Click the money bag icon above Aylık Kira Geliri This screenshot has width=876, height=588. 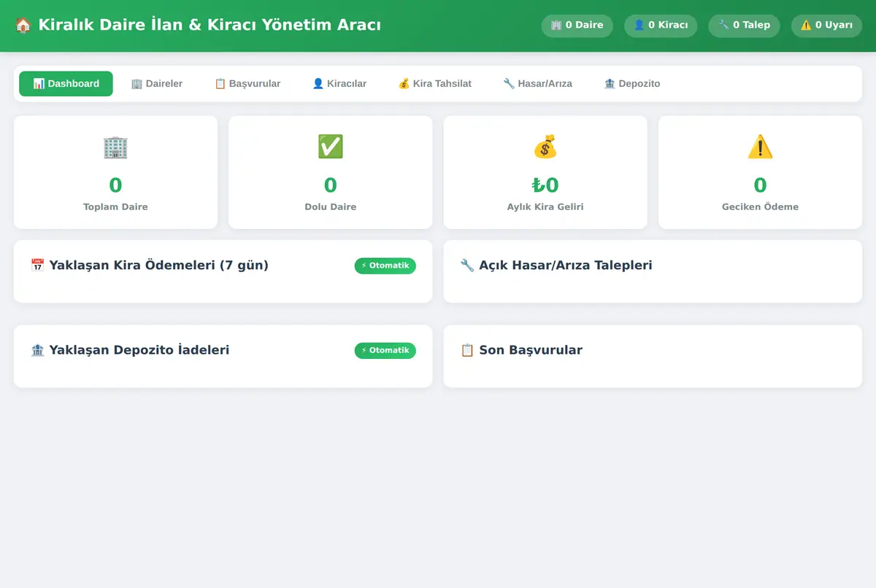pos(545,147)
